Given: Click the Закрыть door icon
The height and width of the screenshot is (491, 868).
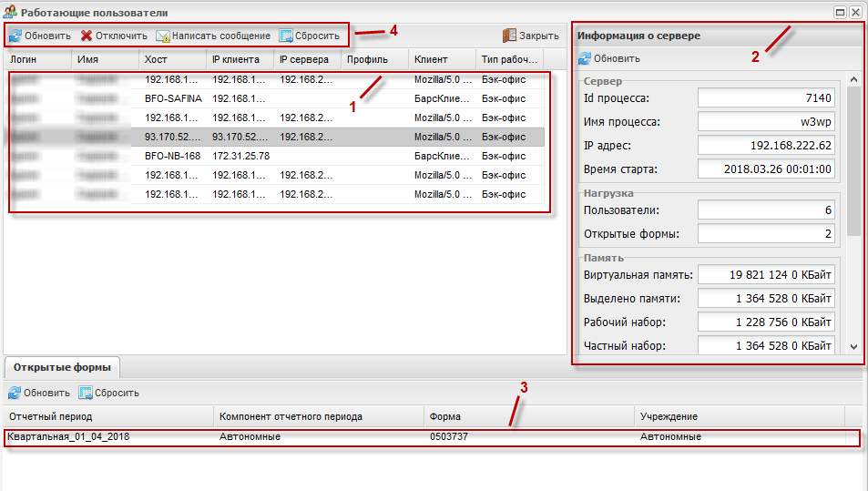Looking at the screenshot, I should [509, 36].
